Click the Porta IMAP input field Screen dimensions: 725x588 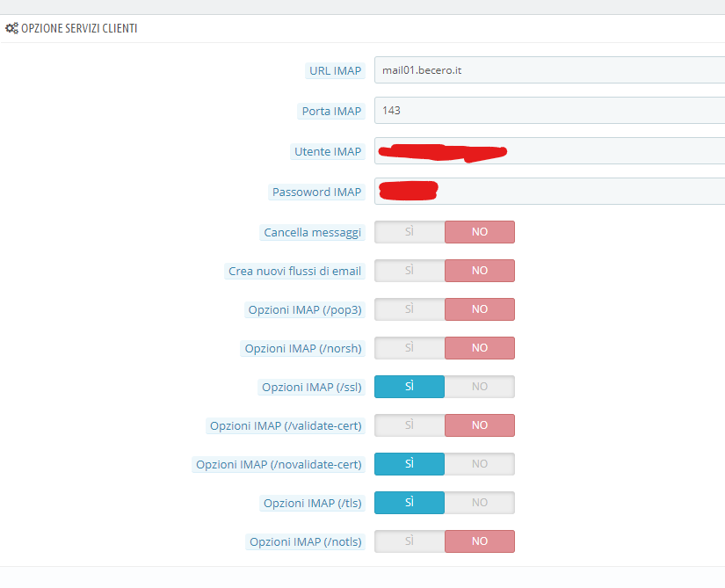(x=550, y=111)
